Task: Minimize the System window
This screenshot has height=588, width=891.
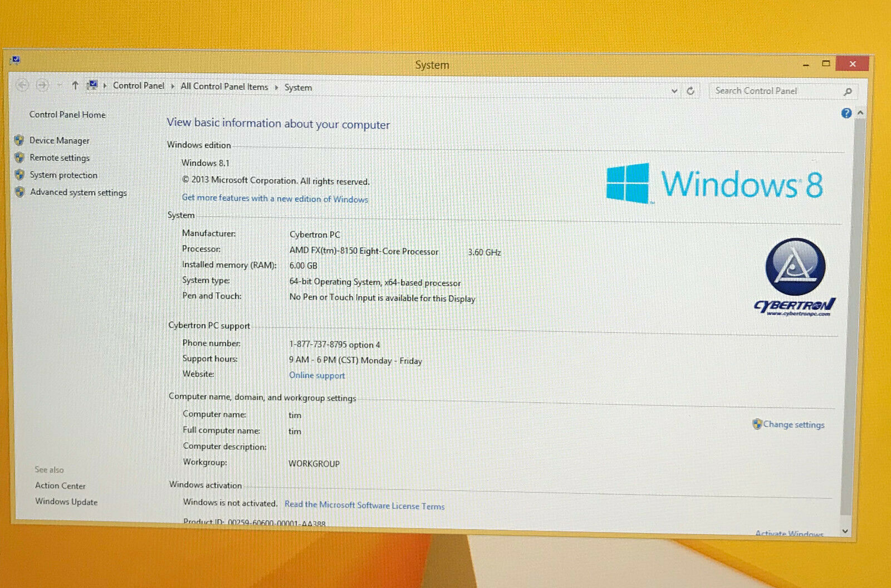Action: (806, 65)
